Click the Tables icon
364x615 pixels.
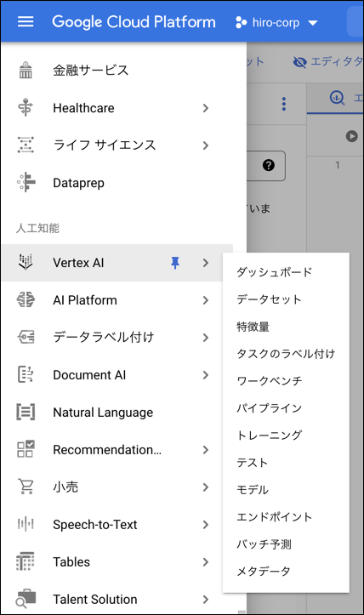click(x=26, y=561)
